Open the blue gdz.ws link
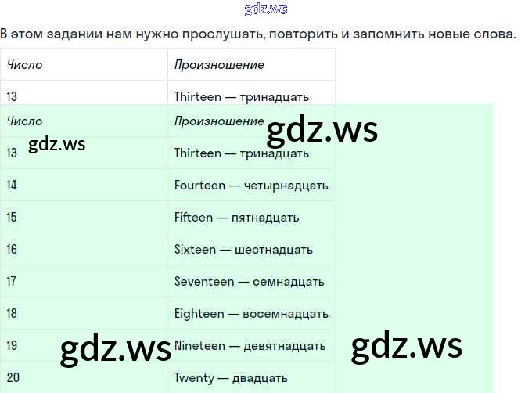The width and height of the screenshot is (532, 393). [x=265, y=9]
